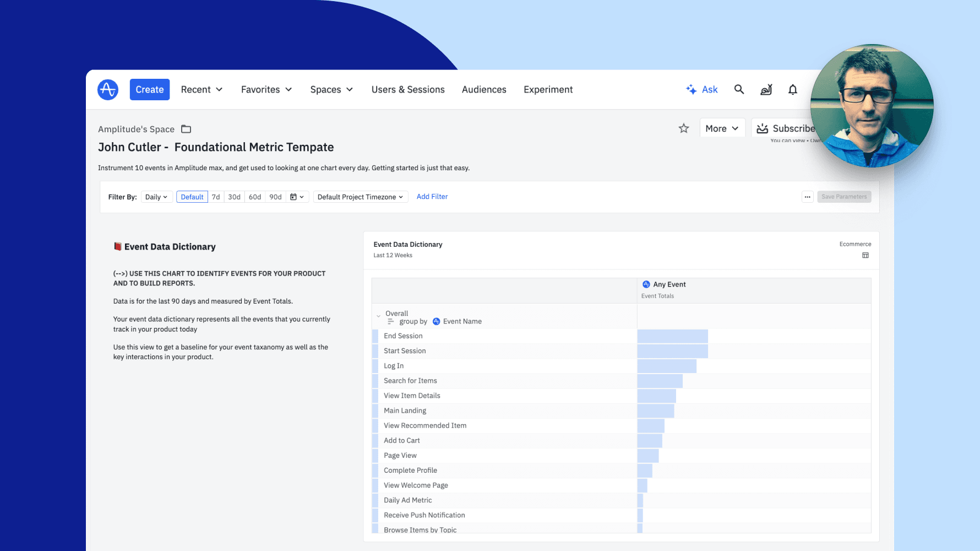Click the Add Filter link
This screenshot has height=551, width=980.
[432, 197]
